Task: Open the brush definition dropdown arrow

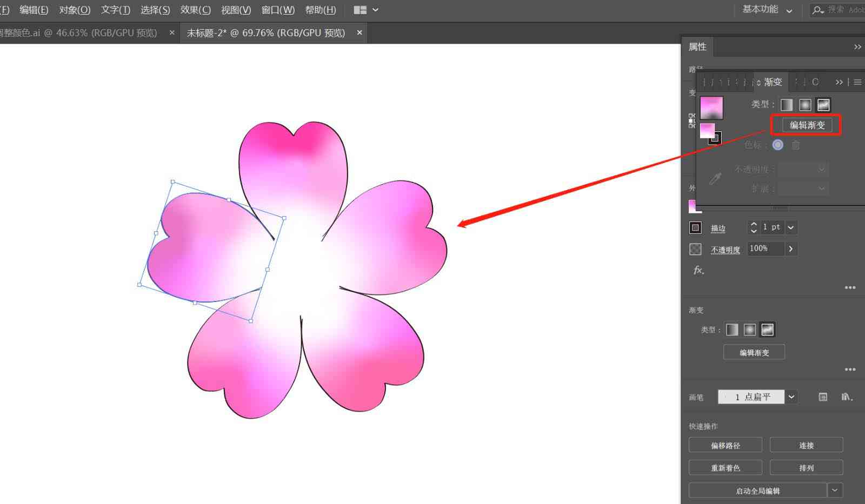Action: (791, 397)
